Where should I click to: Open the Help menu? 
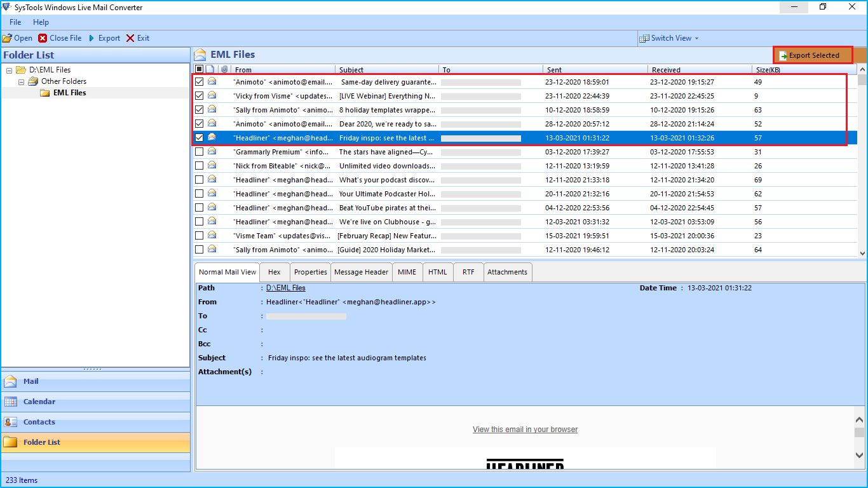click(x=41, y=22)
